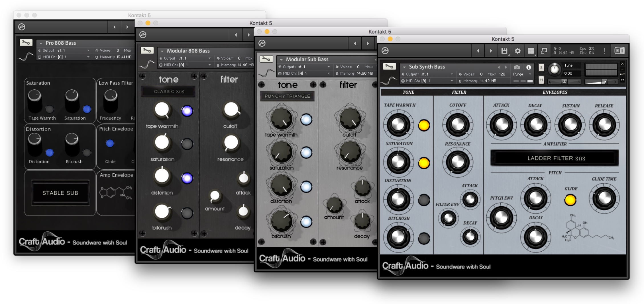Toggle saturation LED in Modular Sub Bass
Viewport: 644px width, 304px height.
(x=306, y=153)
